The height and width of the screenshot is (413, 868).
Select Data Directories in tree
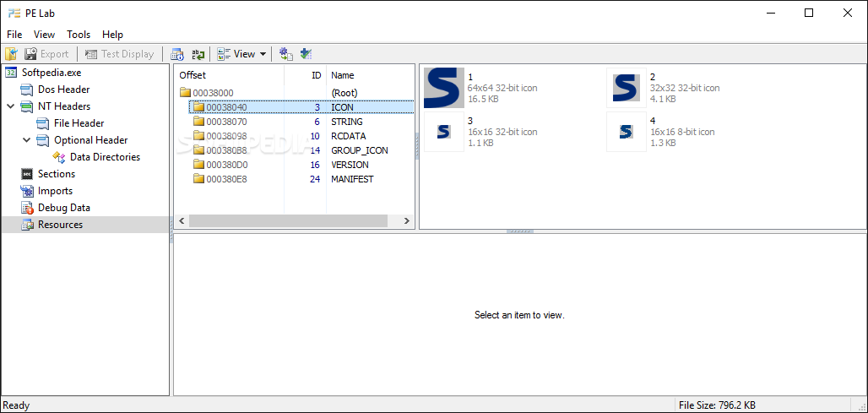pyautogui.click(x=106, y=157)
